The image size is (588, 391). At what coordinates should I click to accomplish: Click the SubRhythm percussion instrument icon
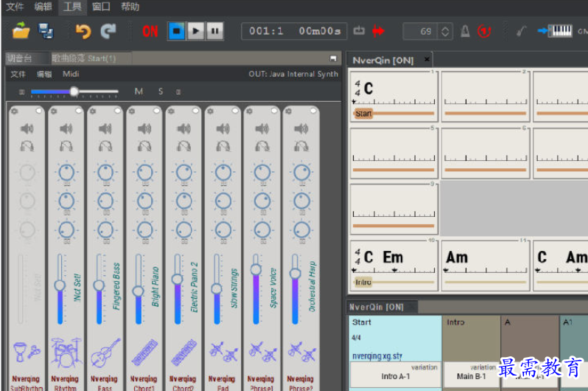point(27,353)
